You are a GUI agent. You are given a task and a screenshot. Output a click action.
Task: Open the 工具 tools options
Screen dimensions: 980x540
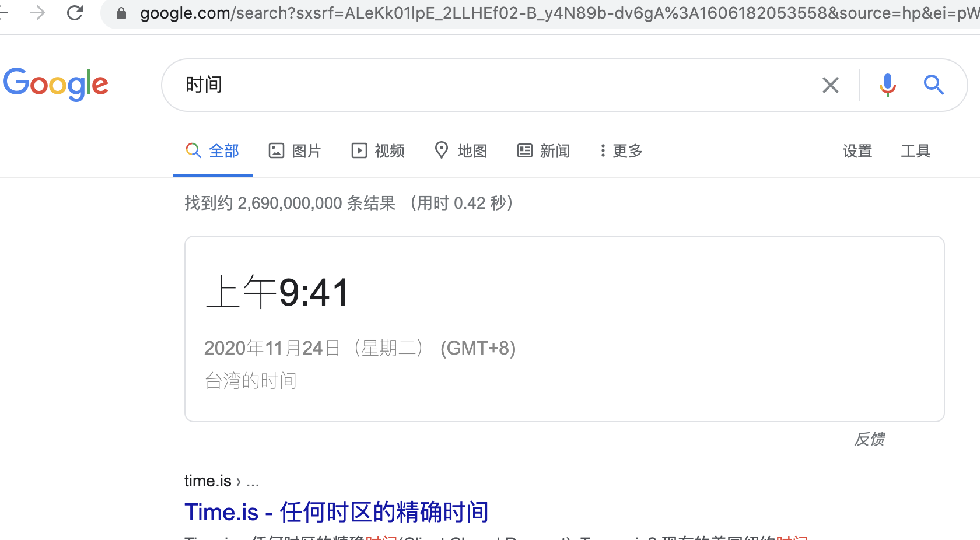point(916,151)
